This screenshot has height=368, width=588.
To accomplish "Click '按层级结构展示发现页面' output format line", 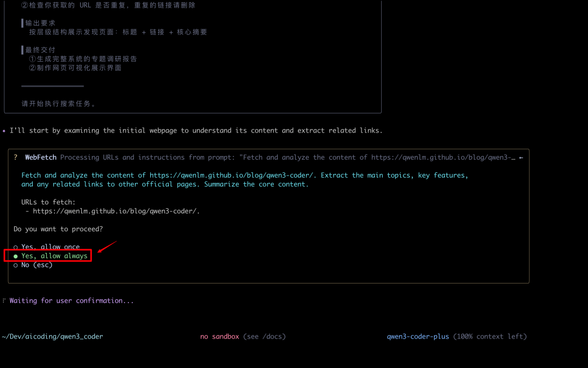I will 118,32.
